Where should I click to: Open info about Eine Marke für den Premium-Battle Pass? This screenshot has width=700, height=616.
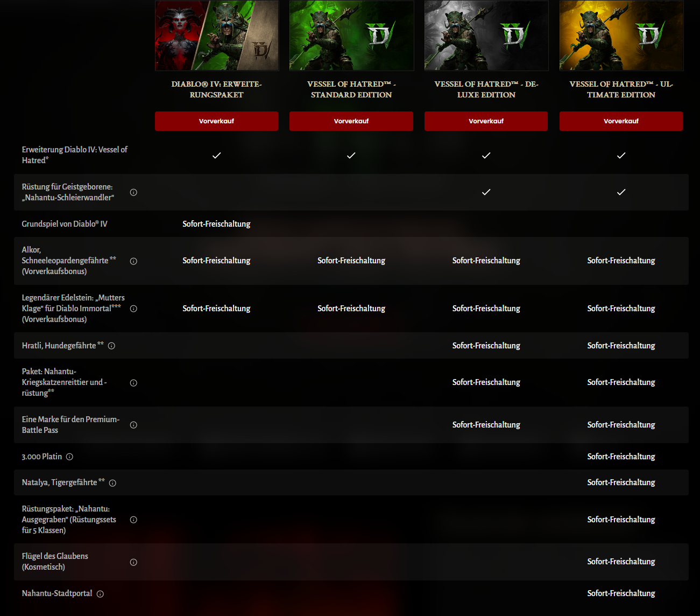133,425
